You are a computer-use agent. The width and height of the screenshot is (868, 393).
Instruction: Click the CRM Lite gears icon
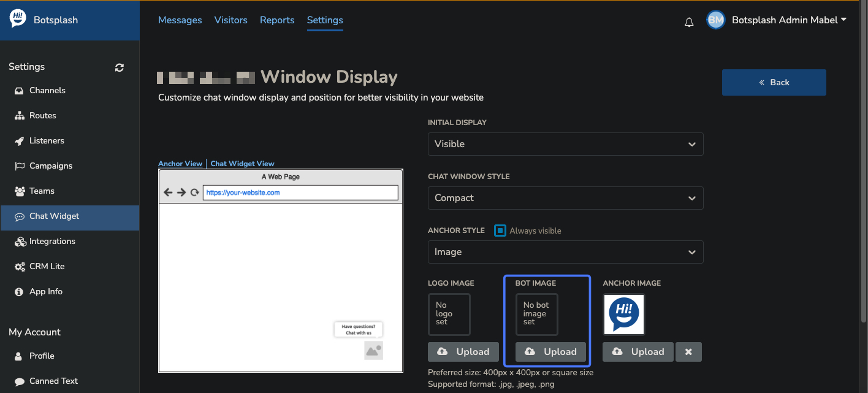(x=19, y=267)
